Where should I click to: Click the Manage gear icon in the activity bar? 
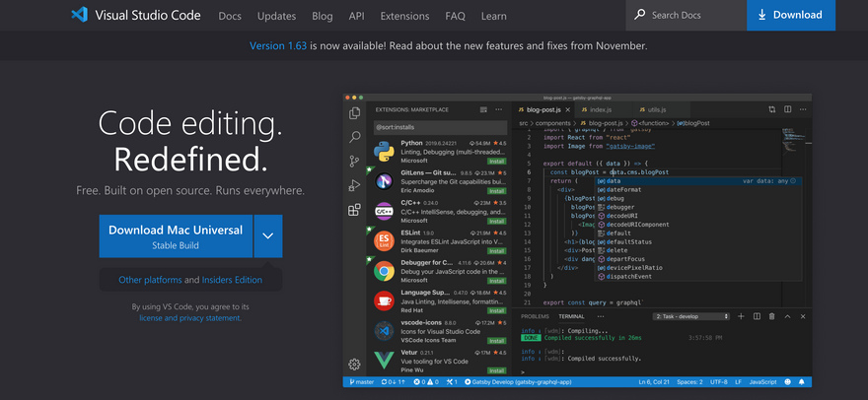pos(355,364)
